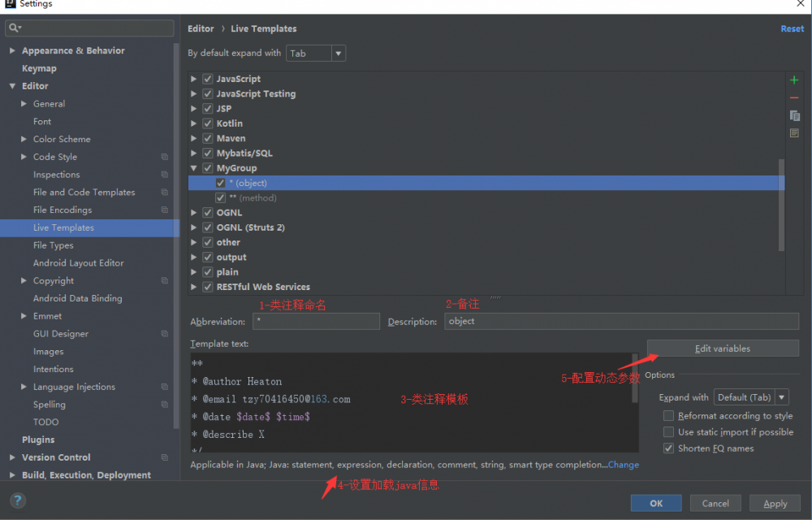Collapse the Appearance & Behavior section
This screenshot has width=812, height=520.
point(11,50)
